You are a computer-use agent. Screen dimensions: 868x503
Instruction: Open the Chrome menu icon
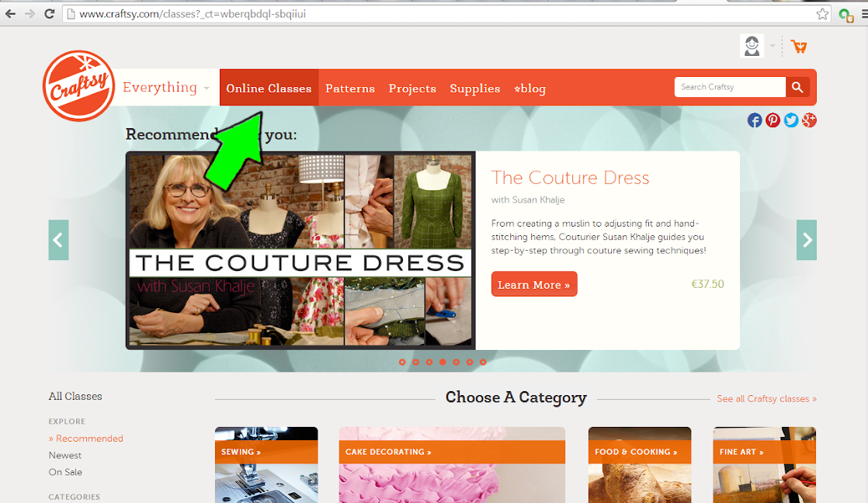pos(864,14)
